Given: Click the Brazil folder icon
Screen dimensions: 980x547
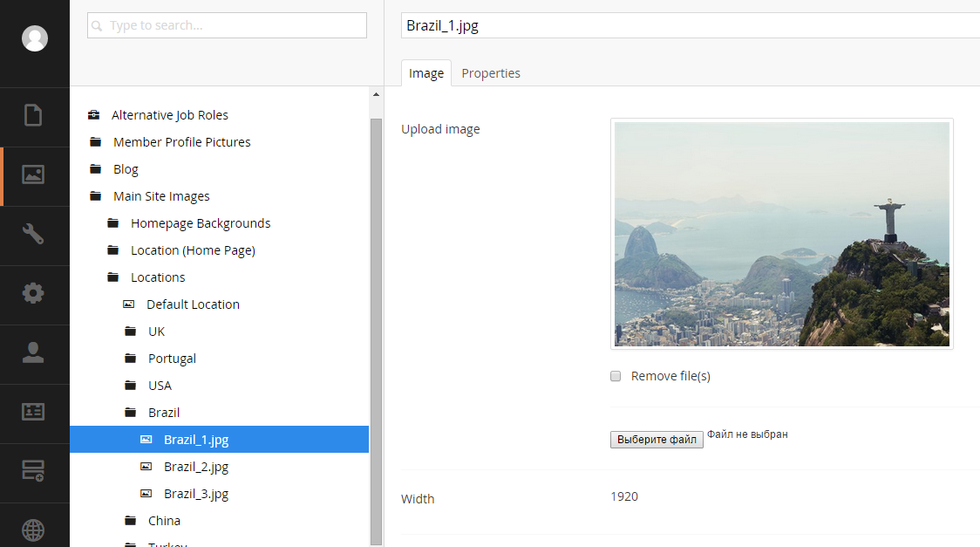Looking at the screenshot, I should pyautogui.click(x=131, y=413).
